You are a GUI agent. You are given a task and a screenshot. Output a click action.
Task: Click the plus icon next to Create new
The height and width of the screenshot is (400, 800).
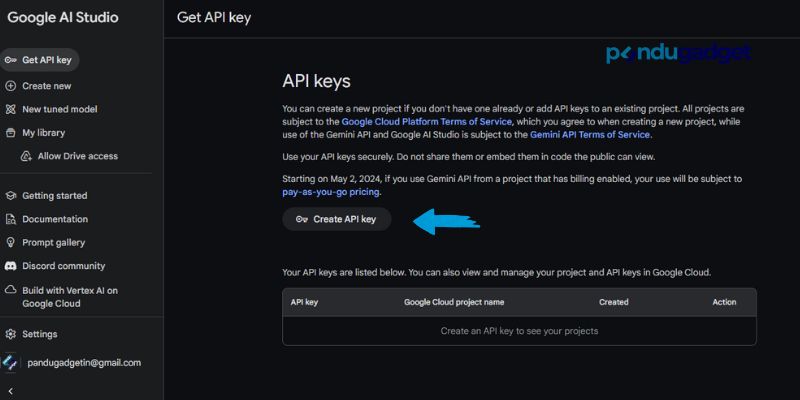tap(10, 86)
